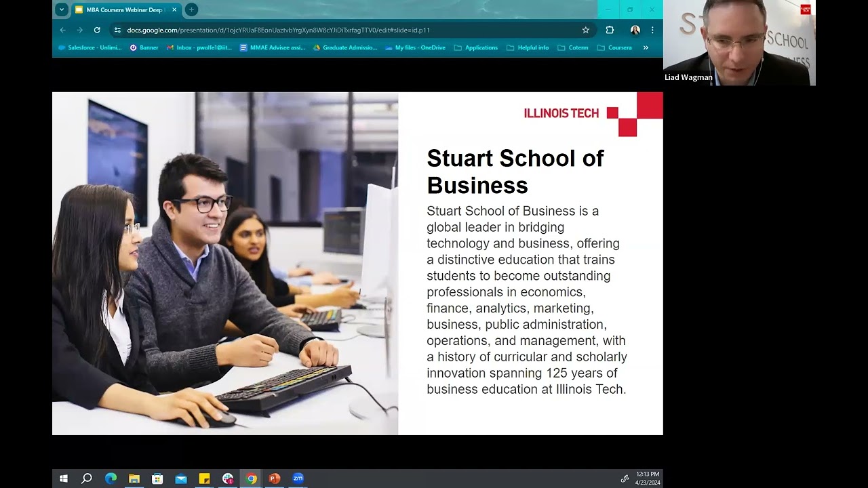
Task: Expand the Coterm bookmark folder
Action: coord(573,47)
